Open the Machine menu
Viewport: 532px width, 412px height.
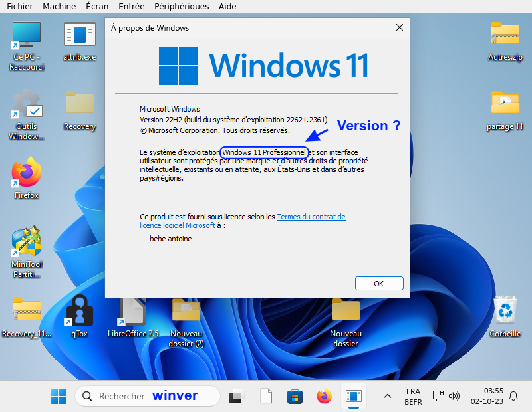tap(59, 7)
